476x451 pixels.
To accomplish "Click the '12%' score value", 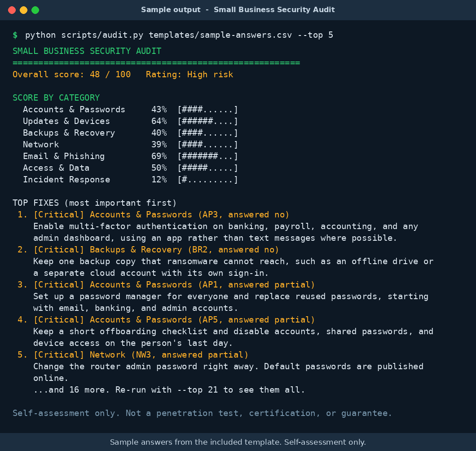I will click(x=159, y=180).
